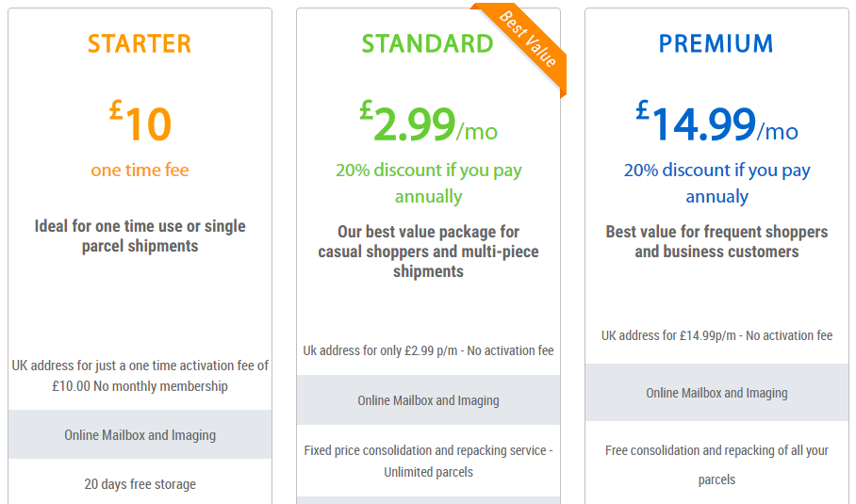This screenshot has width=856, height=504.
Task: Click blue '20% discount if you pay annualy'
Action: click(716, 183)
